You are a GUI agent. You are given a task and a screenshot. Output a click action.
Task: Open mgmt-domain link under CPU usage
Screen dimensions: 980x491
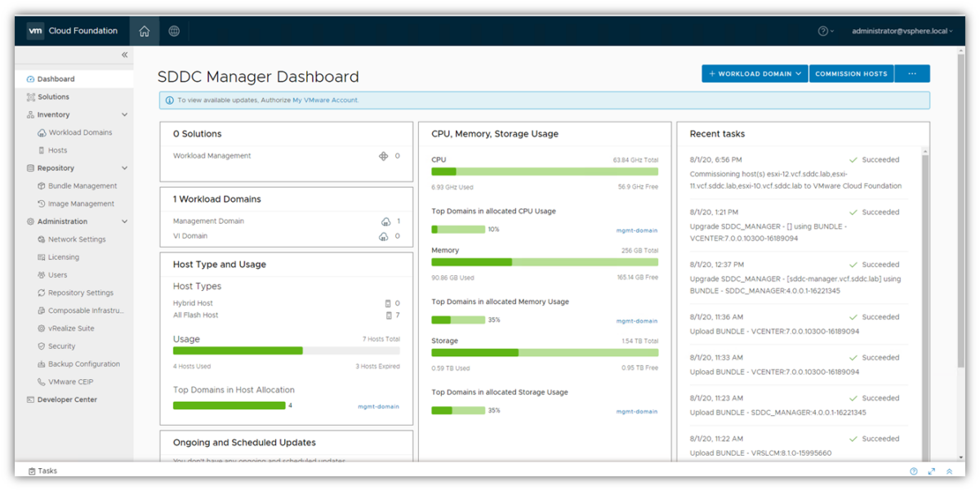(637, 230)
